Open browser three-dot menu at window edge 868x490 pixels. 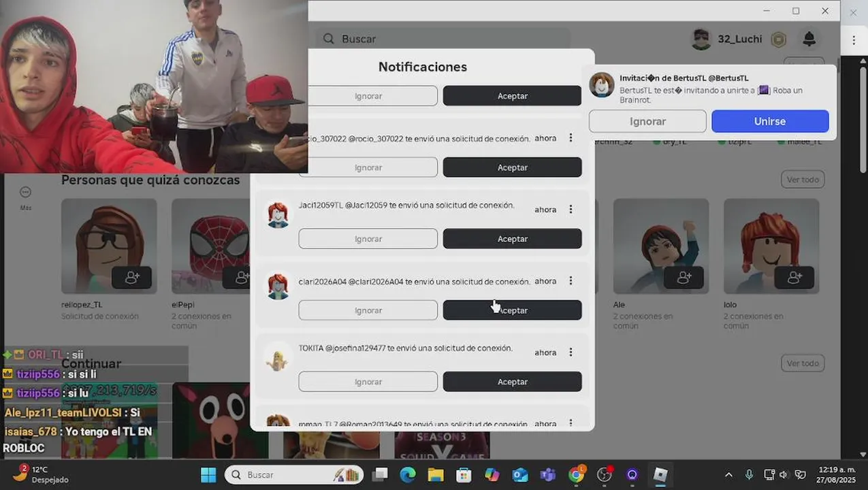pyautogui.click(x=854, y=40)
